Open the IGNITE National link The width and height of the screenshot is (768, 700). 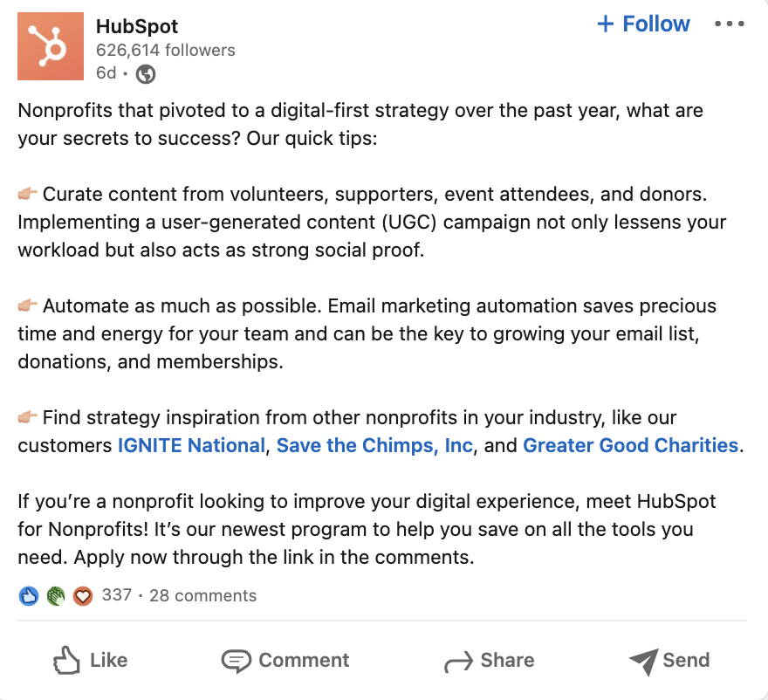191,445
